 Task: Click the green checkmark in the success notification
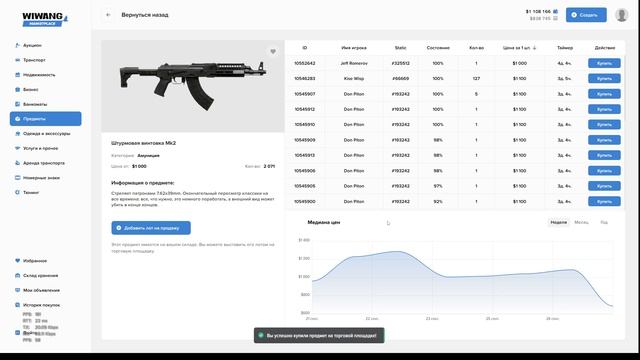(x=261, y=336)
